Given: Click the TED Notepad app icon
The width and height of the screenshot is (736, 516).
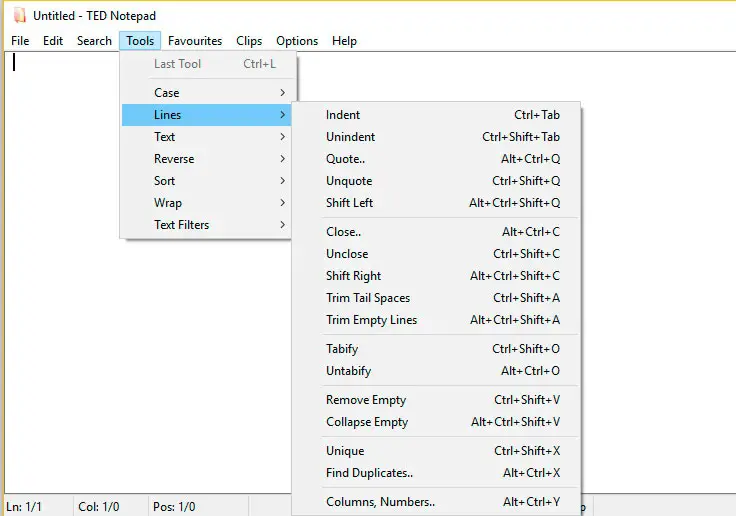Looking at the screenshot, I should [x=19, y=16].
